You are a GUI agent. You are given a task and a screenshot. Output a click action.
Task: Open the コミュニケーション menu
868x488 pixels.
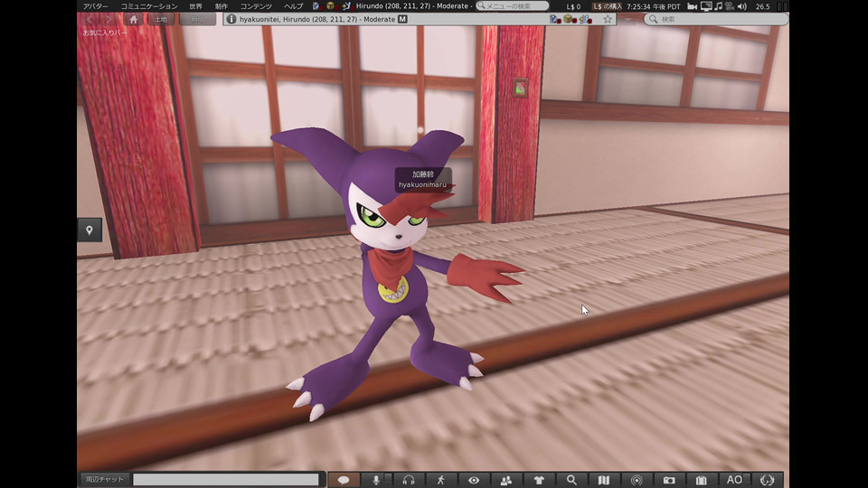pyautogui.click(x=149, y=6)
